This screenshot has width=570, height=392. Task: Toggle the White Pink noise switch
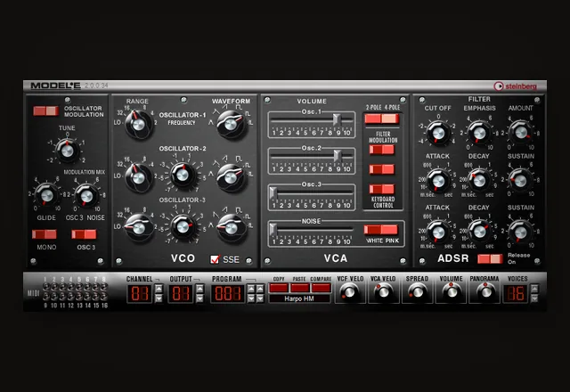(x=381, y=230)
